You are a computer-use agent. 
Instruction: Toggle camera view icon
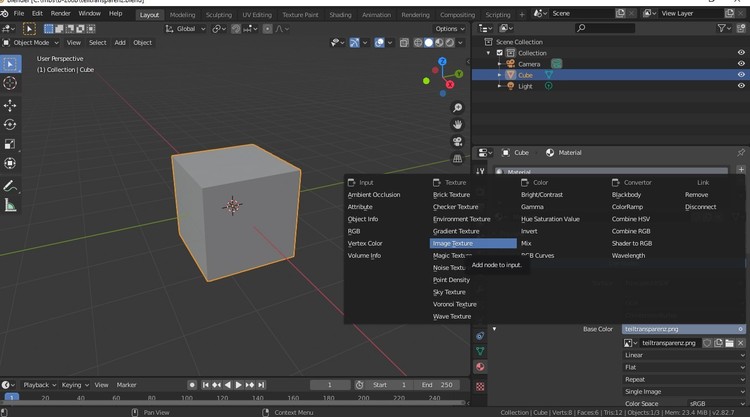457,142
